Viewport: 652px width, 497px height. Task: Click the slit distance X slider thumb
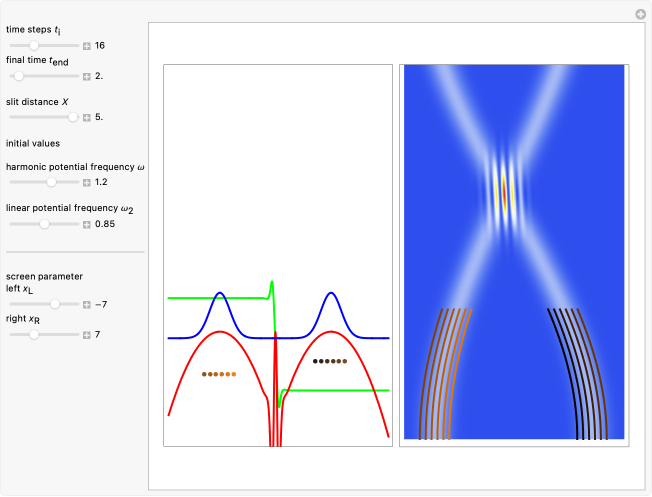click(73, 117)
